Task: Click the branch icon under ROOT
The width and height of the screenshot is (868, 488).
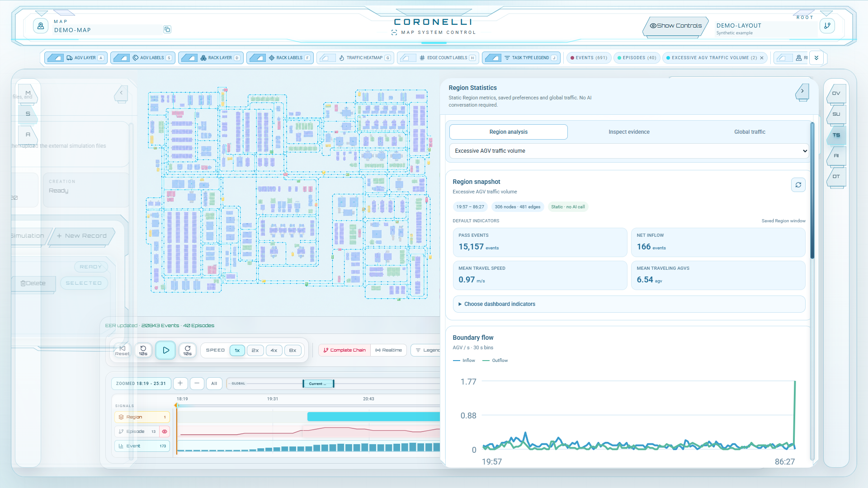Action: tap(827, 26)
